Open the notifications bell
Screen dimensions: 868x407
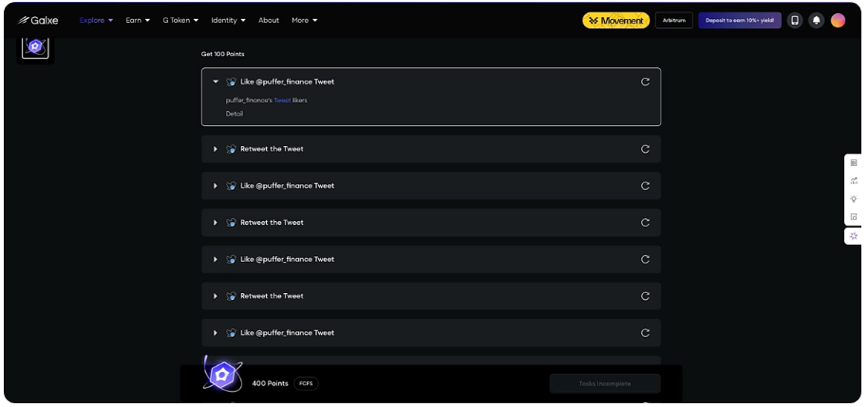[x=816, y=21]
